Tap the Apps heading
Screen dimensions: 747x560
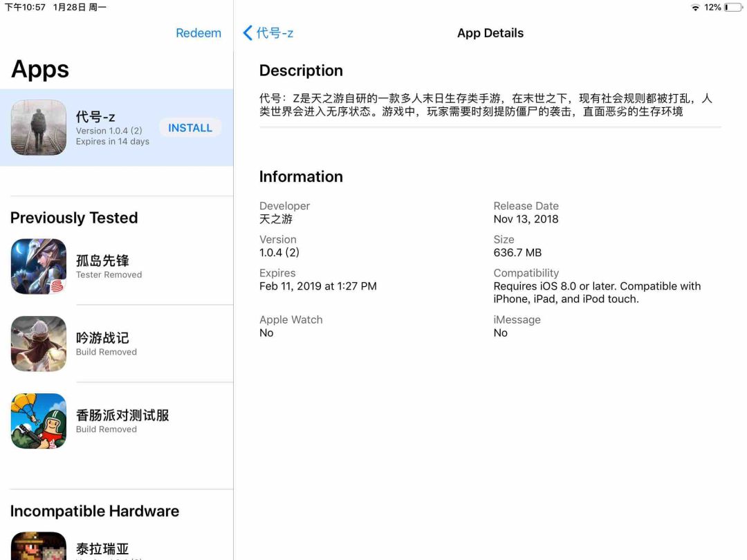tap(40, 70)
